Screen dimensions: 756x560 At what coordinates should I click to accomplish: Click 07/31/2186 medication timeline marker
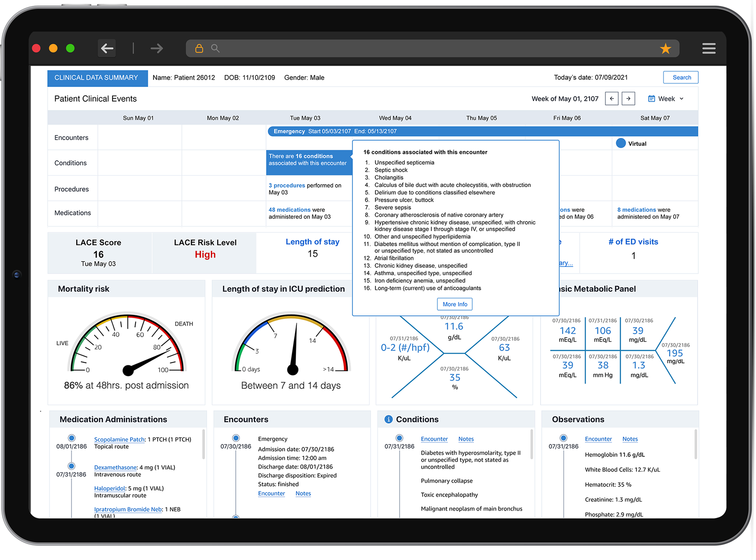(x=72, y=466)
